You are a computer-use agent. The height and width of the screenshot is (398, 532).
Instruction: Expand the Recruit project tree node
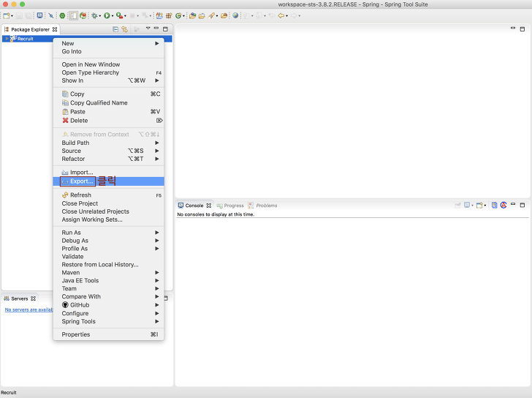(7, 39)
